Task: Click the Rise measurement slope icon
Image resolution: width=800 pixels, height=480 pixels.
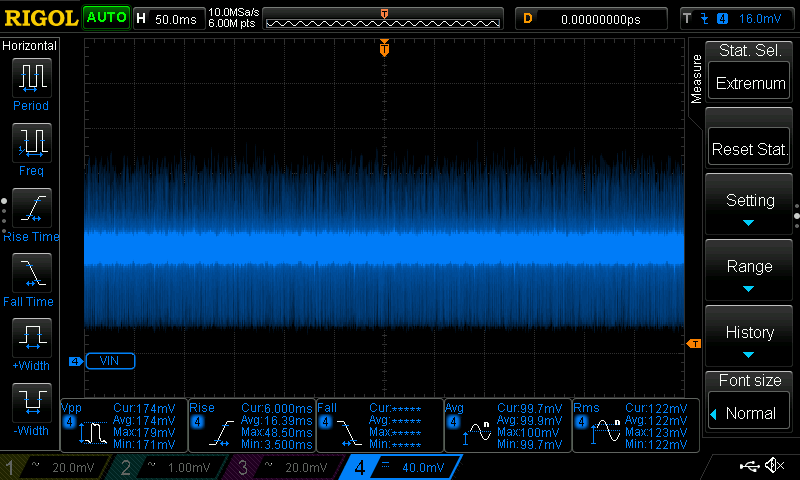Action: click(x=221, y=433)
